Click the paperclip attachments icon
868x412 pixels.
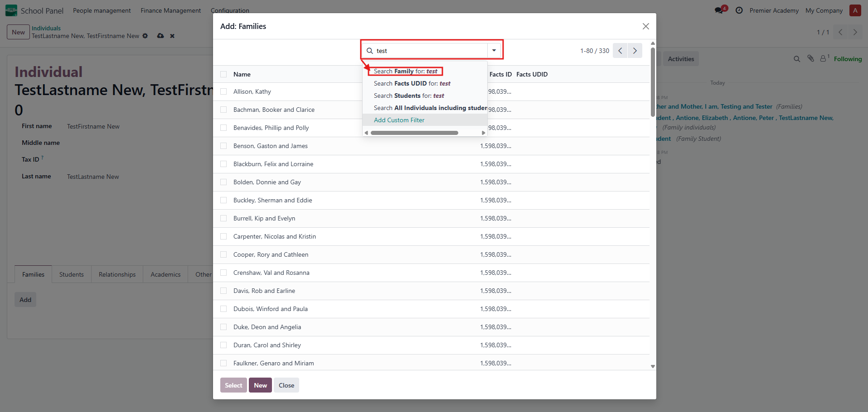point(810,59)
